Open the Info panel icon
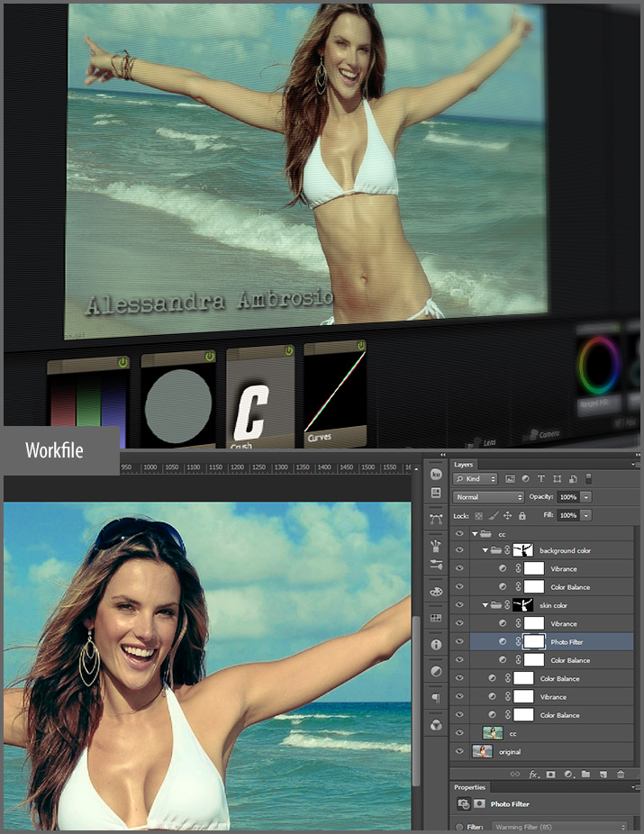Viewport: 644px width, 834px height. pos(436,645)
